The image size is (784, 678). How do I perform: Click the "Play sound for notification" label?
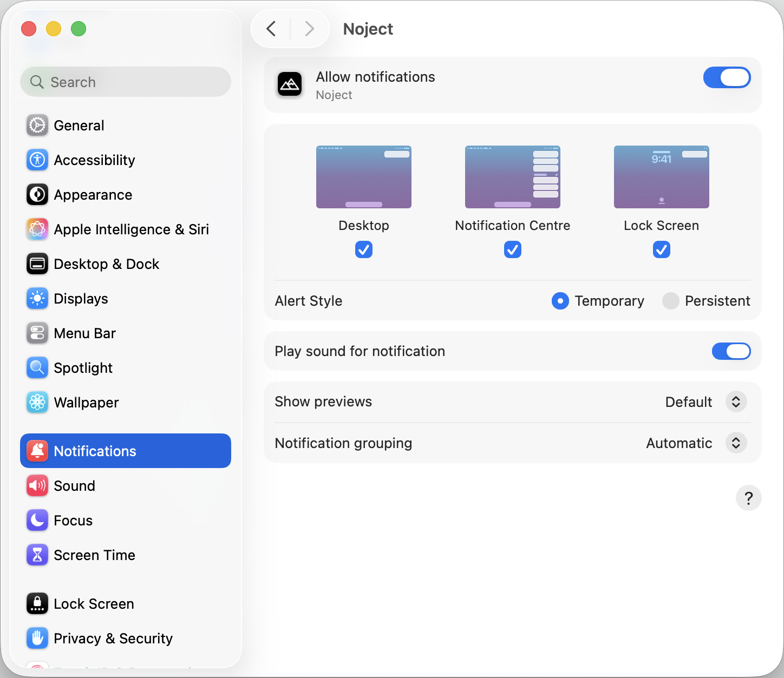click(x=360, y=351)
